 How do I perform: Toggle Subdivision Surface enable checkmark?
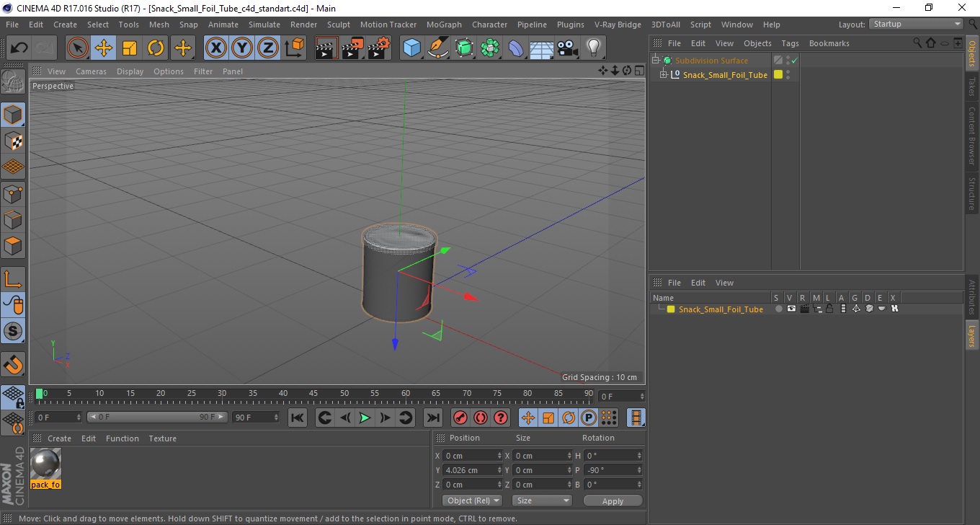pyautogui.click(x=794, y=61)
